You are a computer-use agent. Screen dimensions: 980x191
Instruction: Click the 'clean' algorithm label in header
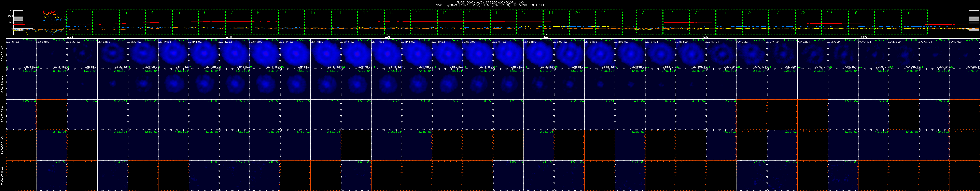(439, 5)
